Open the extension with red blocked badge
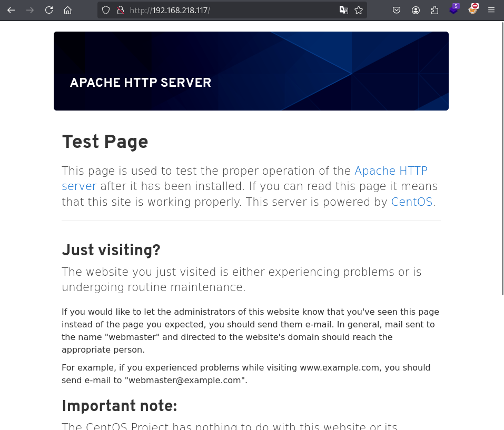 [x=473, y=9]
